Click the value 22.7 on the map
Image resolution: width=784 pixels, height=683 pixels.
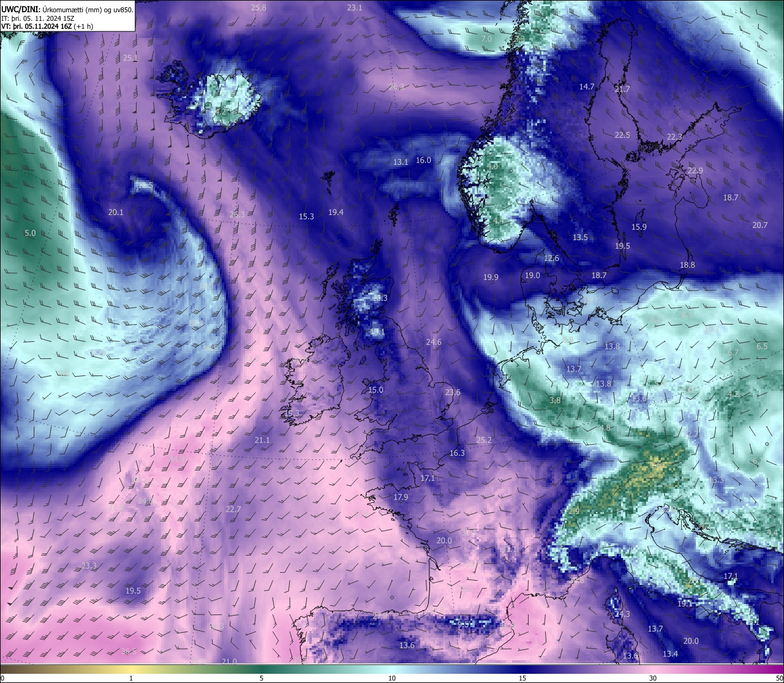[x=233, y=510]
